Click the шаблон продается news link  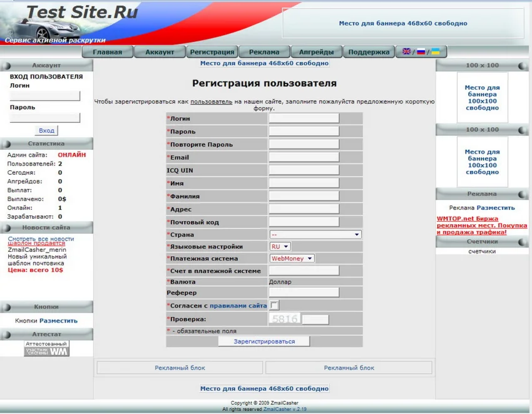click(36, 243)
